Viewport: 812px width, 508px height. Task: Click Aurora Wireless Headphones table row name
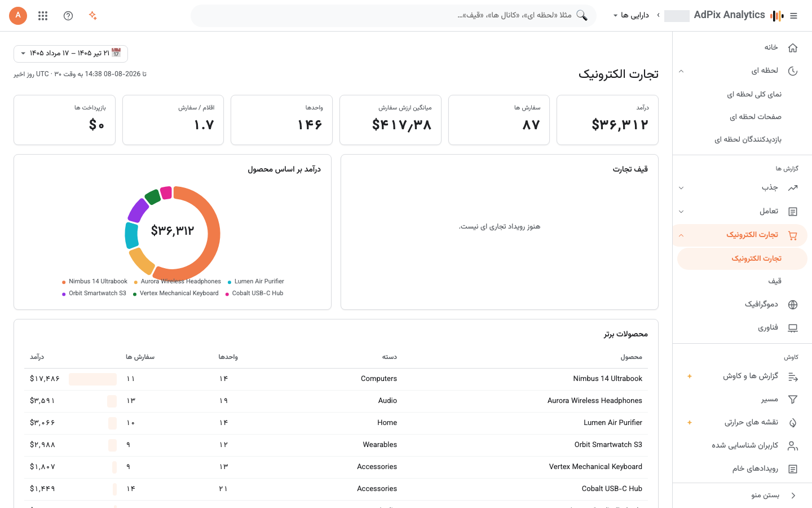coord(595,401)
